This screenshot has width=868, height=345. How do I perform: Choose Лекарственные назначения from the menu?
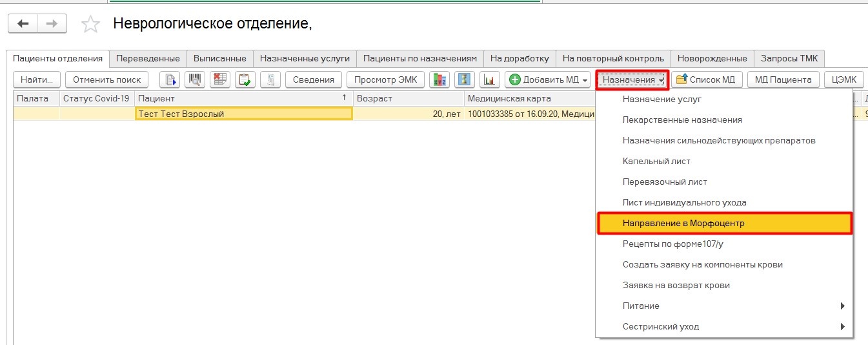click(x=682, y=120)
